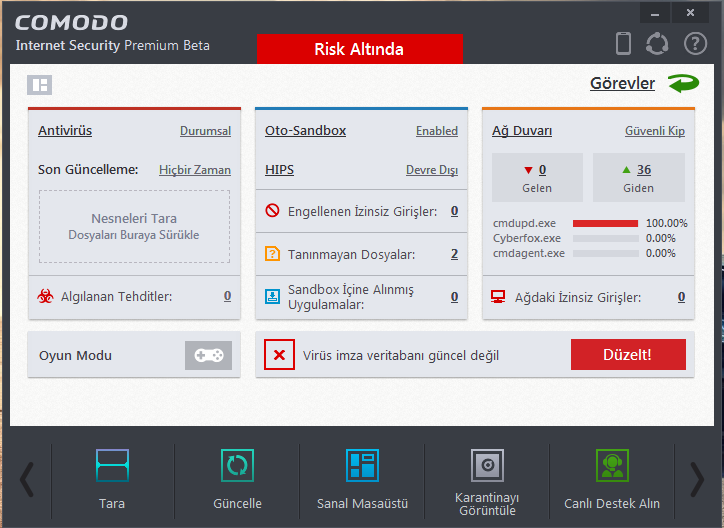Click the circular sync icon in header
The height and width of the screenshot is (528, 724).
click(x=657, y=44)
